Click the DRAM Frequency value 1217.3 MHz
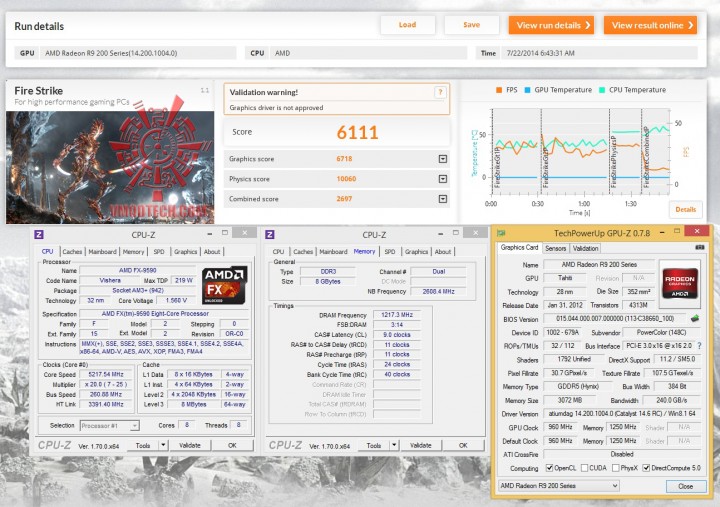 pyautogui.click(x=397, y=315)
